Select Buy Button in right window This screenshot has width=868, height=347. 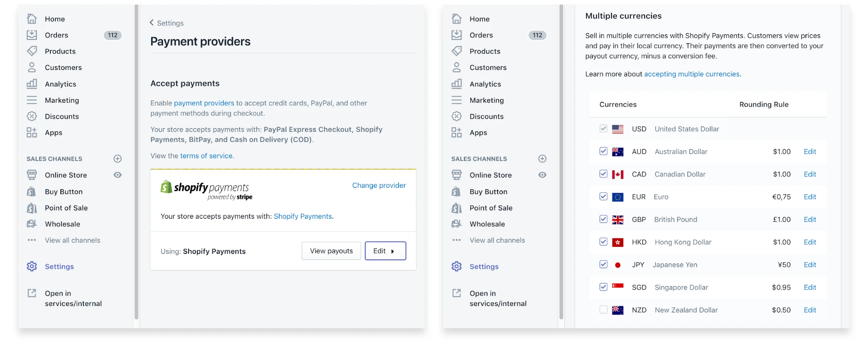(x=488, y=192)
